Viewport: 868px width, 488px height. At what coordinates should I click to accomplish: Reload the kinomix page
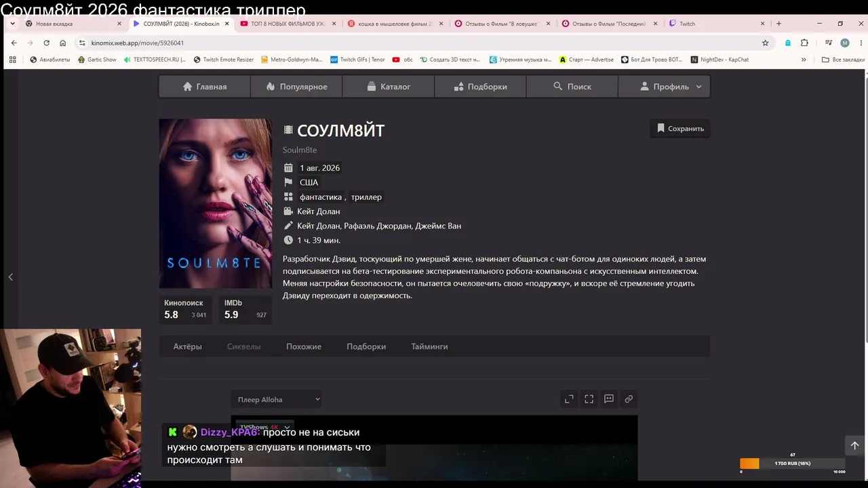(46, 43)
